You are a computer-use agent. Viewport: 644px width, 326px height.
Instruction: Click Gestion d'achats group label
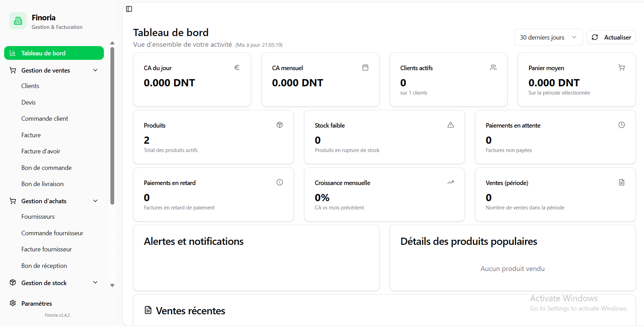[x=44, y=201]
